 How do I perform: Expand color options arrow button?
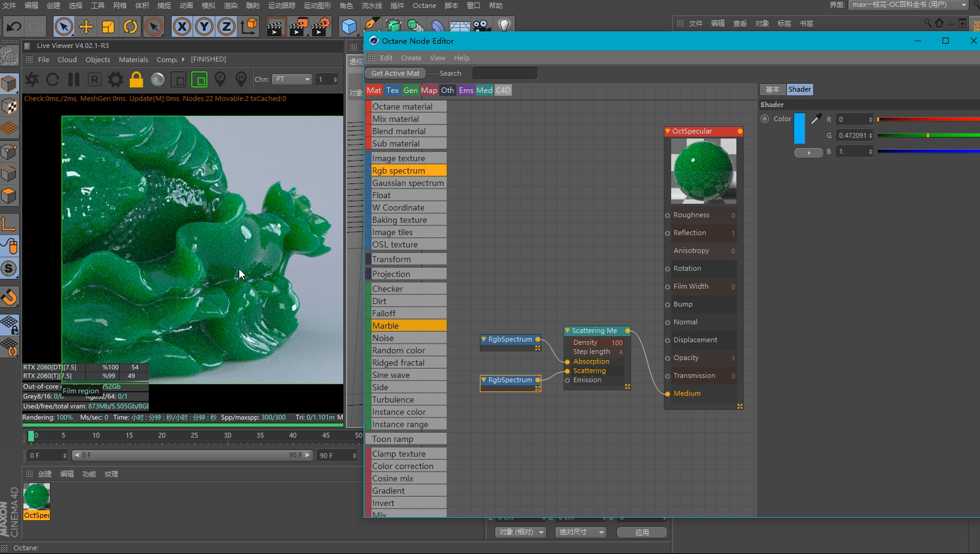pyautogui.click(x=808, y=153)
